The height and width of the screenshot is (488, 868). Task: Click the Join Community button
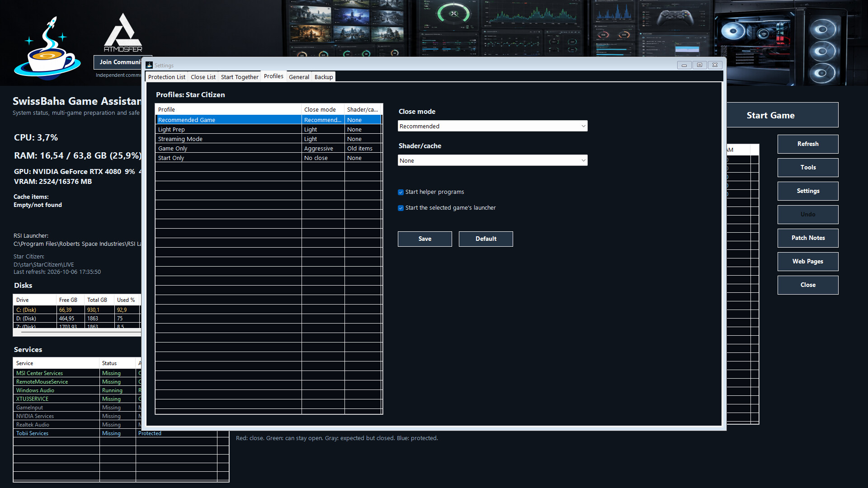(x=119, y=62)
